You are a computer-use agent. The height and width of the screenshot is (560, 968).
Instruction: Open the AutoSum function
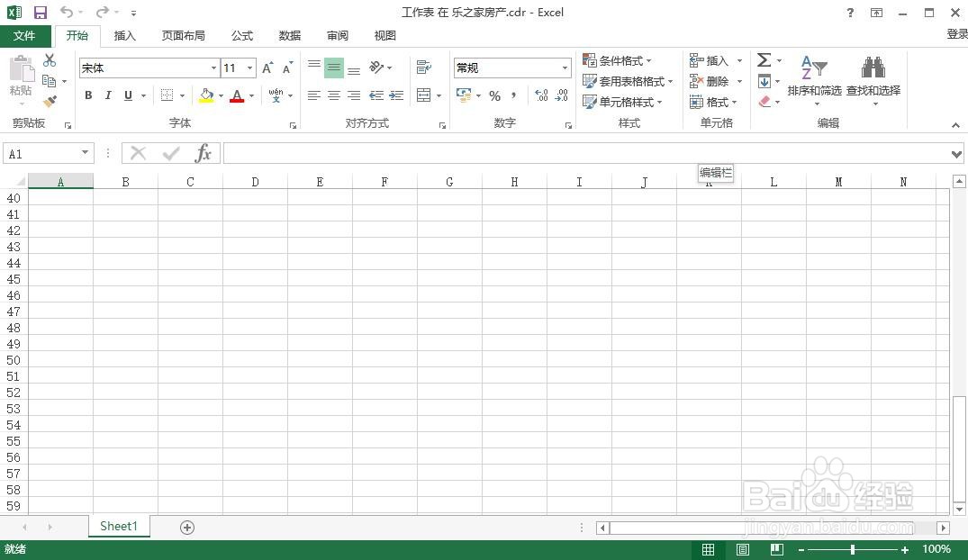(764, 60)
